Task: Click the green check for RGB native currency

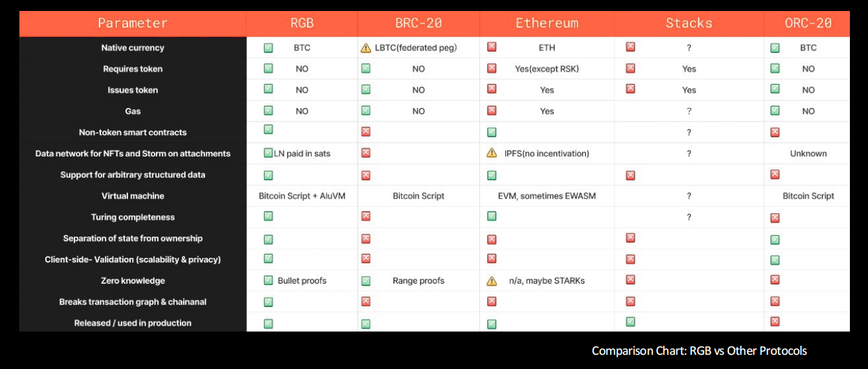Action: point(268,47)
